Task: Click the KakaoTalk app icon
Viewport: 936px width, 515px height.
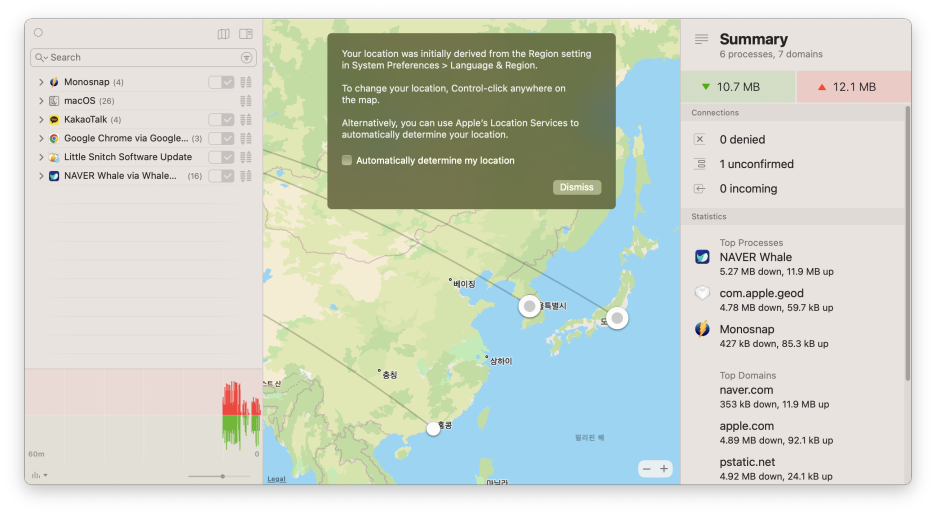Action: [x=54, y=119]
